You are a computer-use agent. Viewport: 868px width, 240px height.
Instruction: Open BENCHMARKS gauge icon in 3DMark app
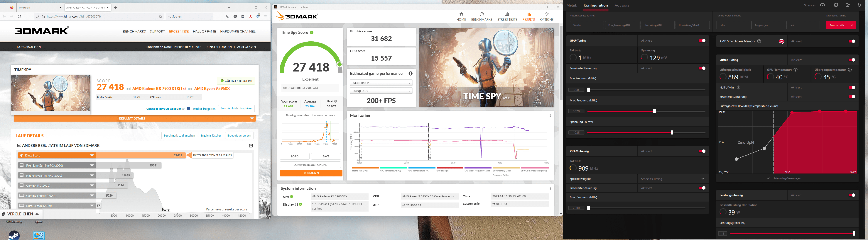tap(482, 14)
